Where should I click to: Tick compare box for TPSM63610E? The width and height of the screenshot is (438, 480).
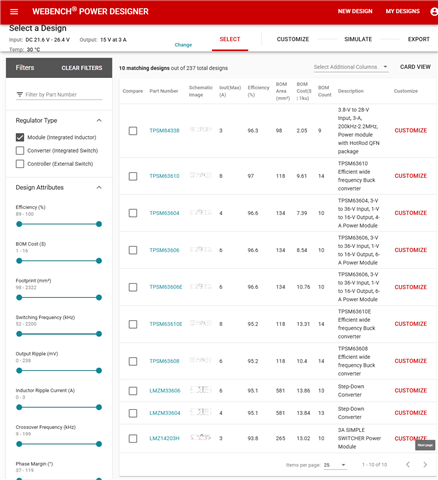(133, 324)
